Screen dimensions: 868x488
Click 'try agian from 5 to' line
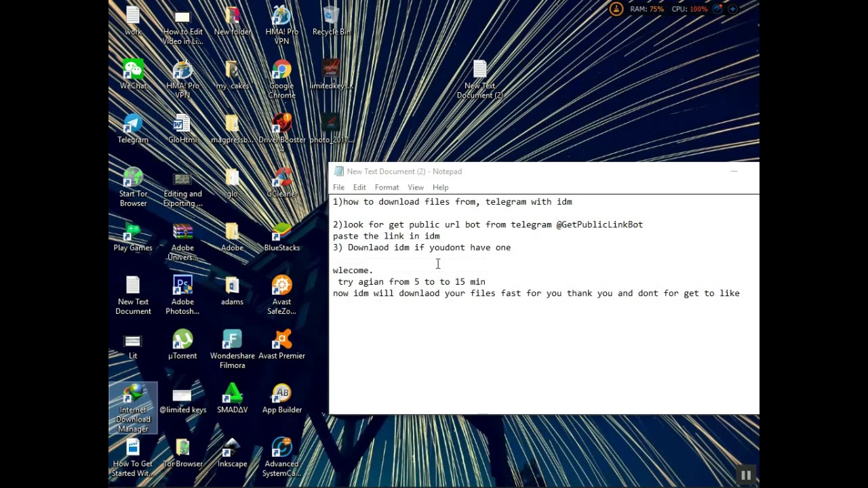[412, 282]
